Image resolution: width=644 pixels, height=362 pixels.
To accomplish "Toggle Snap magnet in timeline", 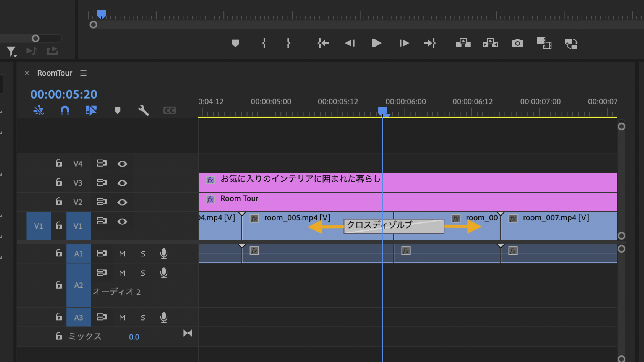I will coord(65,110).
